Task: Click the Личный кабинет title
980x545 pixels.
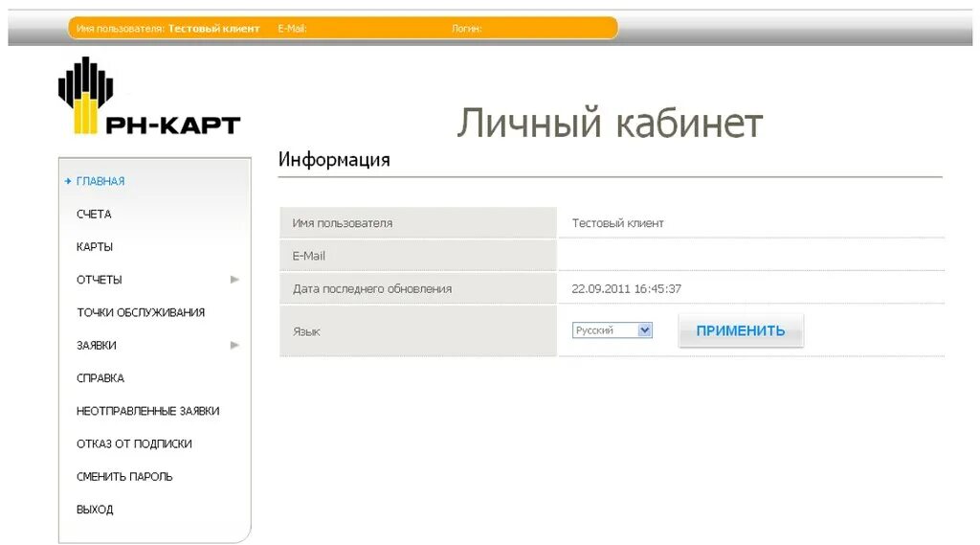Action: (x=610, y=123)
